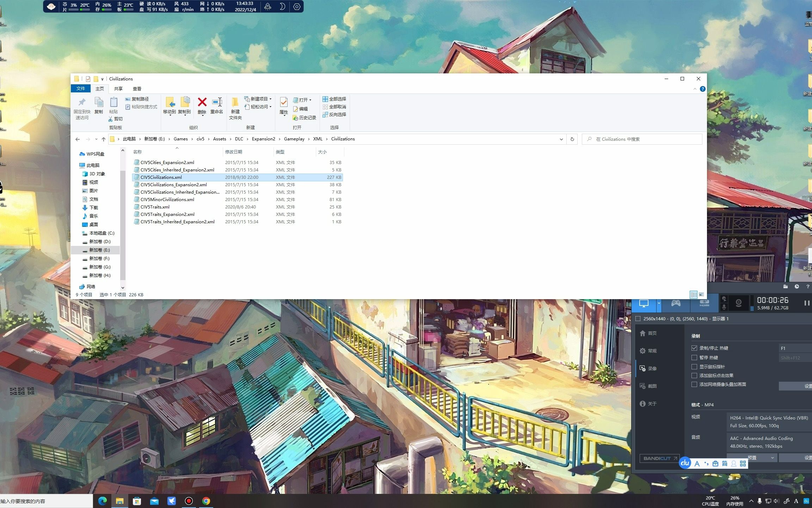Viewport: 812px width, 508px height.
Task: Select Bandicam screen recording mode monitor icon
Action: click(x=644, y=304)
